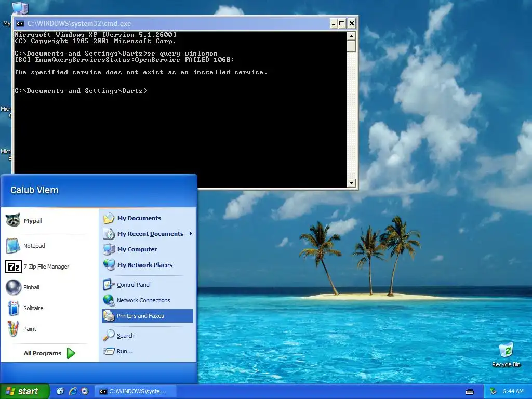Click Show Desktop quick launch icon
532x399 pixels.
pos(60,391)
